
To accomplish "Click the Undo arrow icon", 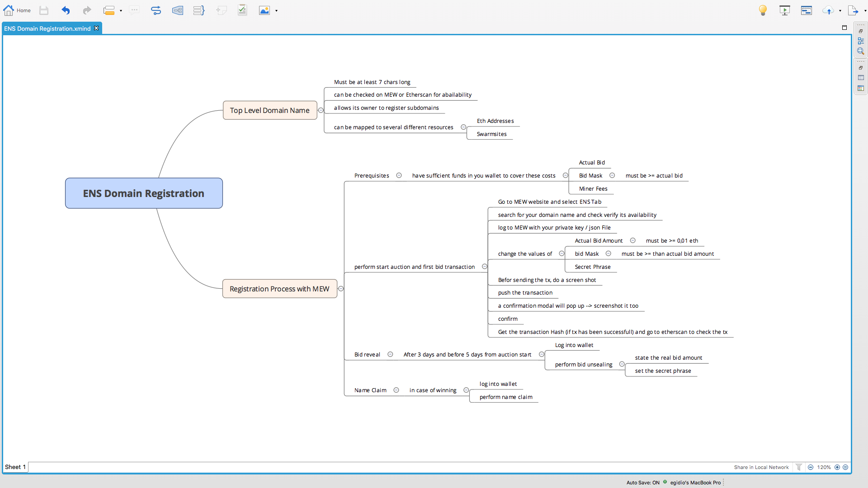I will pyautogui.click(x=66, y=10).
